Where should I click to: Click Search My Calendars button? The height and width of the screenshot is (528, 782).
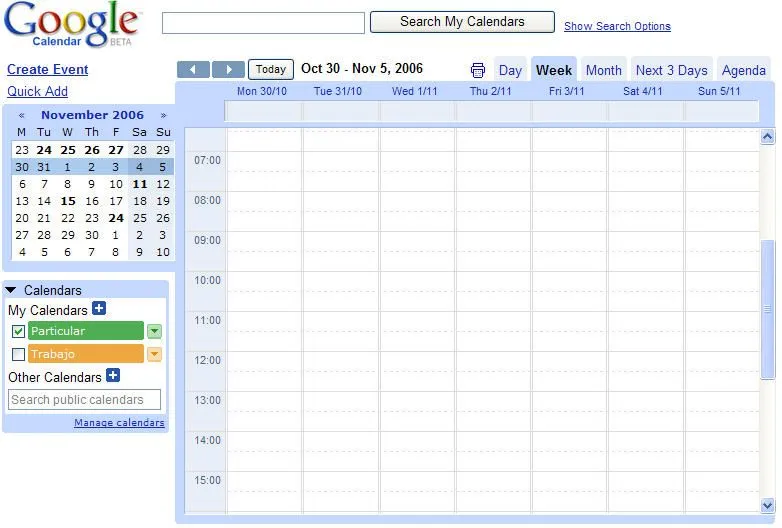pyautogui.click(x=462, y=22)
